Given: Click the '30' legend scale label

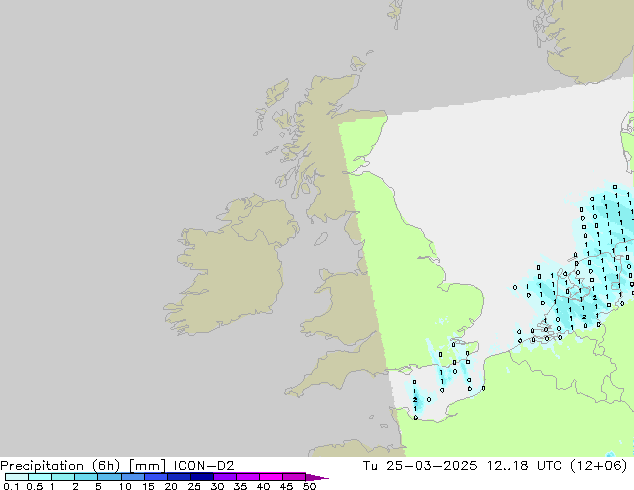Looking at the screenshot, I should pyautogui.click(x=217, y=486).
